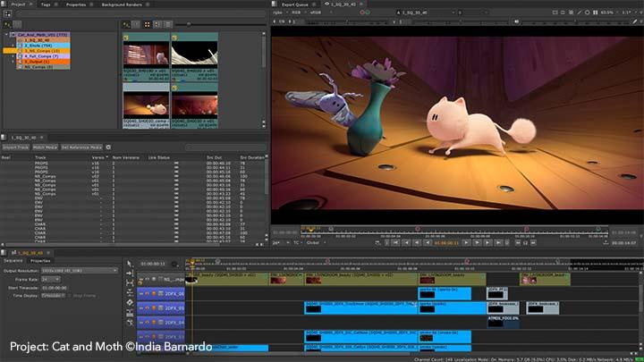
Task: Select the arrow Multi tool in timeline toolbar
Action: click(x=130, y=265)
